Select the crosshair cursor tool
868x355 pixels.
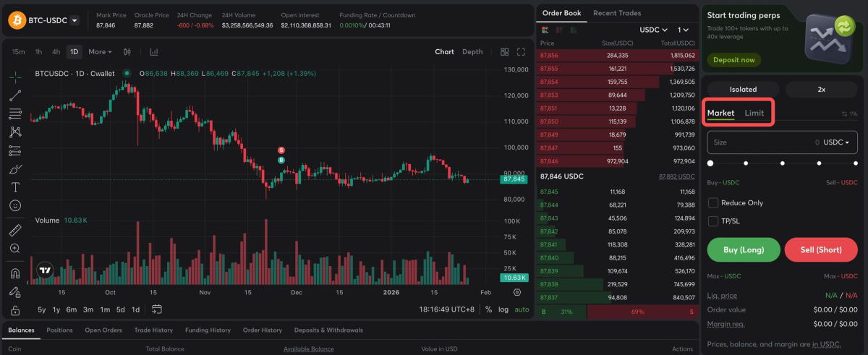coord(15,76)
